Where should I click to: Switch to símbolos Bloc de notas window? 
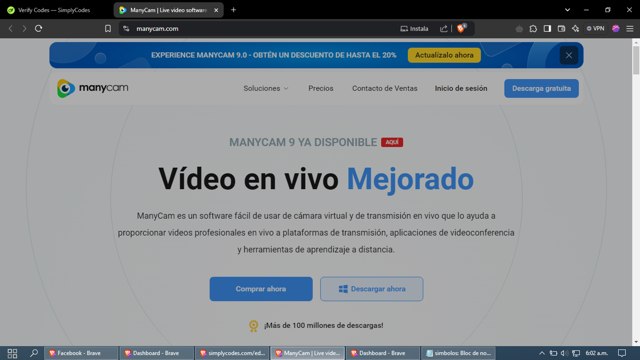click(x=458, y=353)
